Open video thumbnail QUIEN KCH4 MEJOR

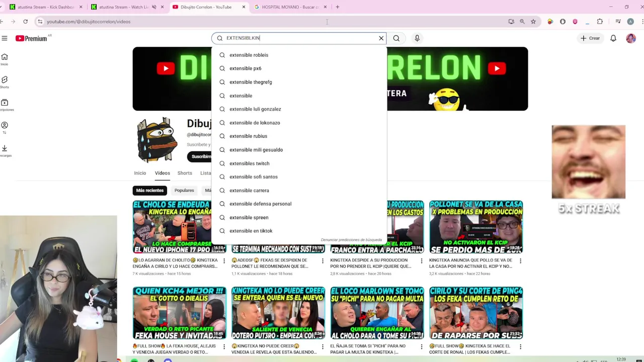[x=180, y=313]
